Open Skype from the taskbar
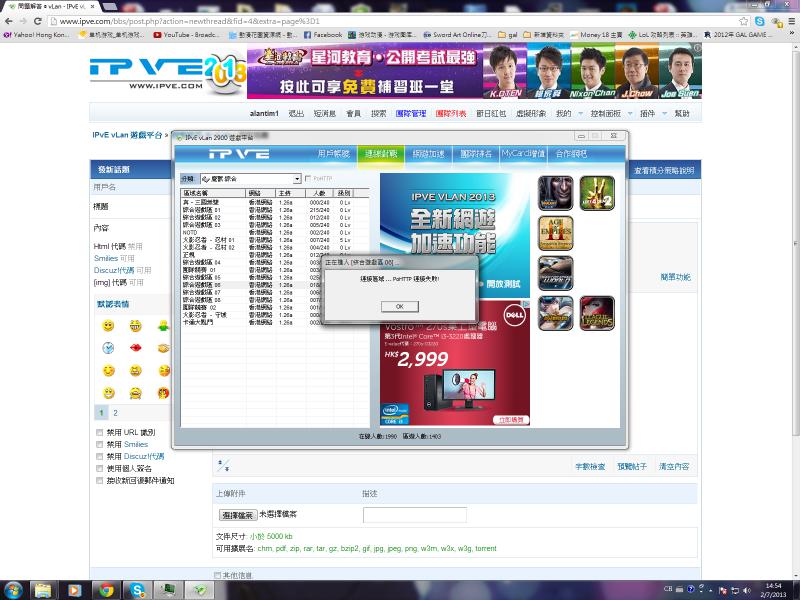800x600 pixels. point(137,590)
